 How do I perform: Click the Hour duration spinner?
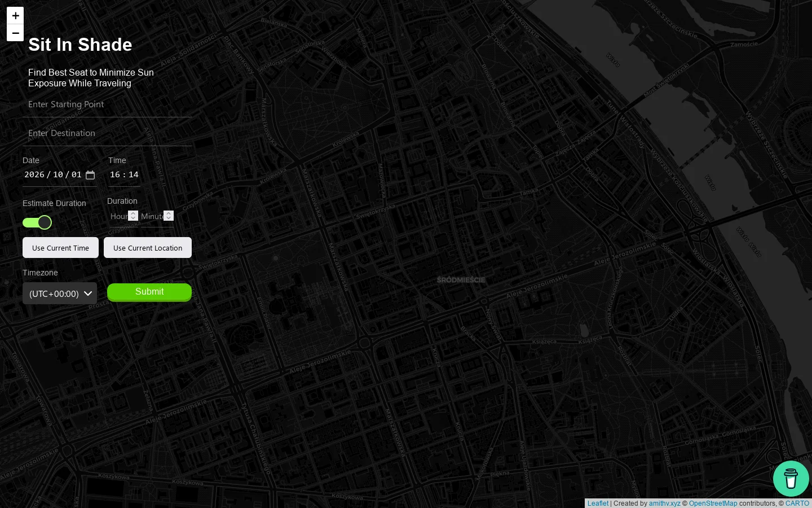(x=133, y=216)
